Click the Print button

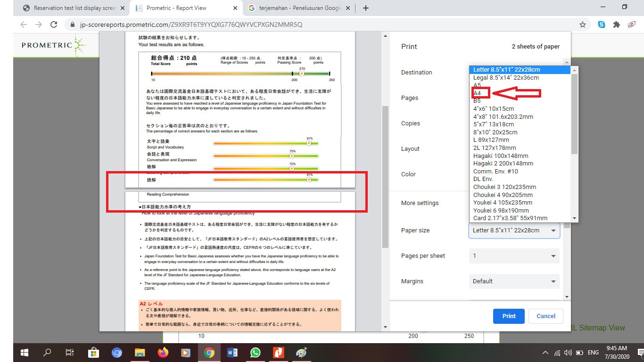coord(509,316)
